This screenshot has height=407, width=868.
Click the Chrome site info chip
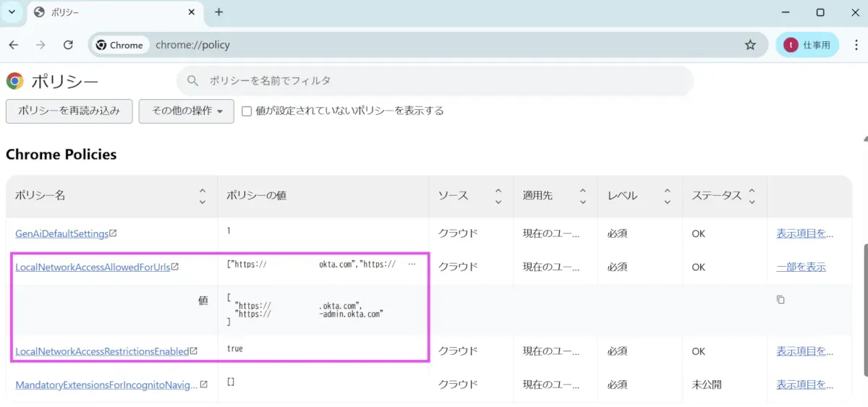[119, 45]
